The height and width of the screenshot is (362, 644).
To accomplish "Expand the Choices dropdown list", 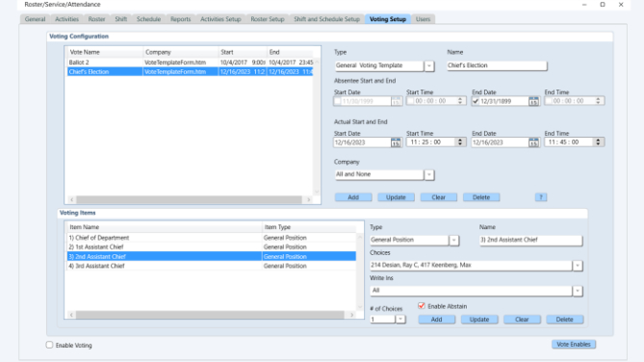I will pos(578,266).
